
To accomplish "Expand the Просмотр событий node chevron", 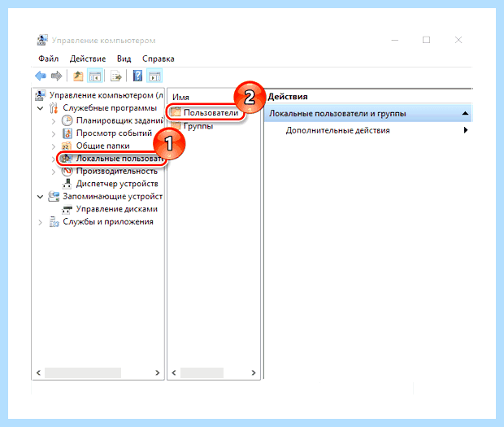I will tap(54, 133).
